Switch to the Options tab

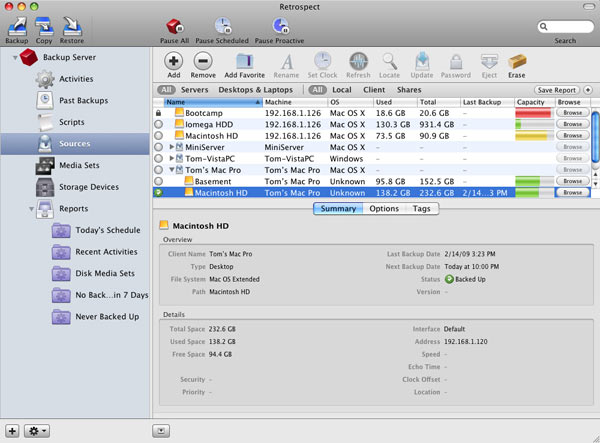pos(383,209)
